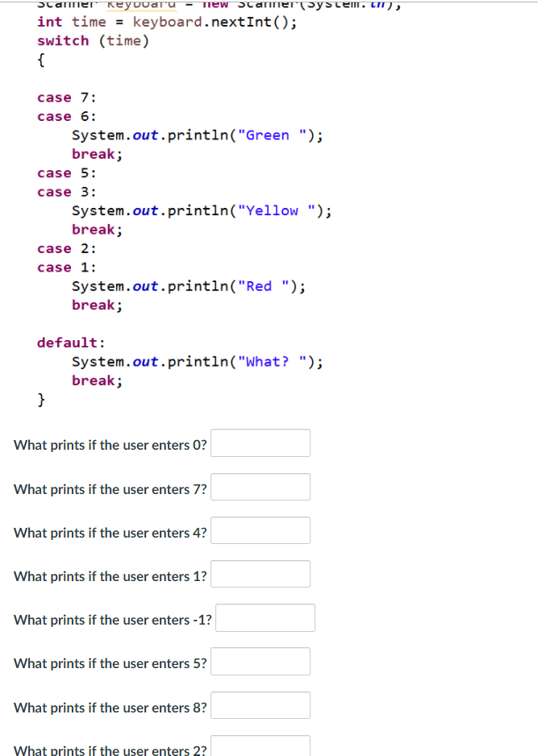Click the answer box for entering 8
The width and height of the screenshot is (538, 756).
tap(260, 705)
